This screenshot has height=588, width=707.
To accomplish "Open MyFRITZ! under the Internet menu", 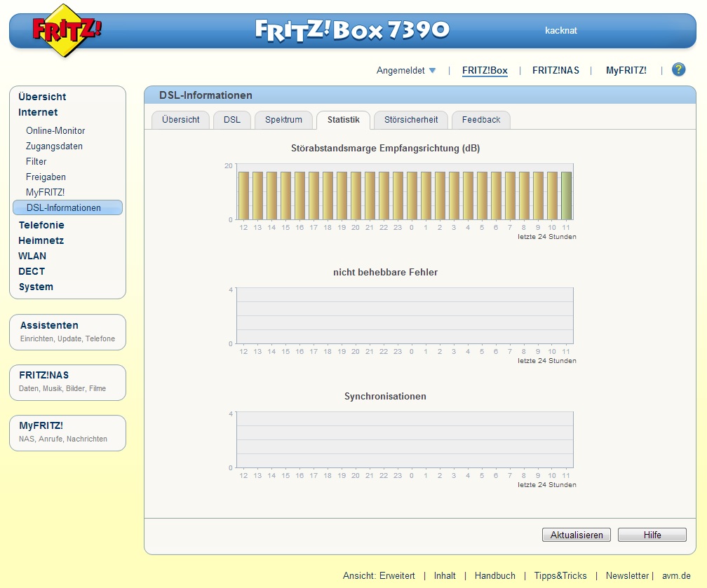I will (x=45, y=193).
